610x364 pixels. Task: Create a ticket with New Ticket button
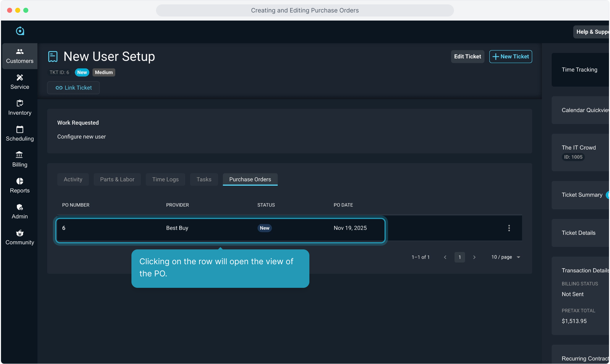tap(511, 57)
